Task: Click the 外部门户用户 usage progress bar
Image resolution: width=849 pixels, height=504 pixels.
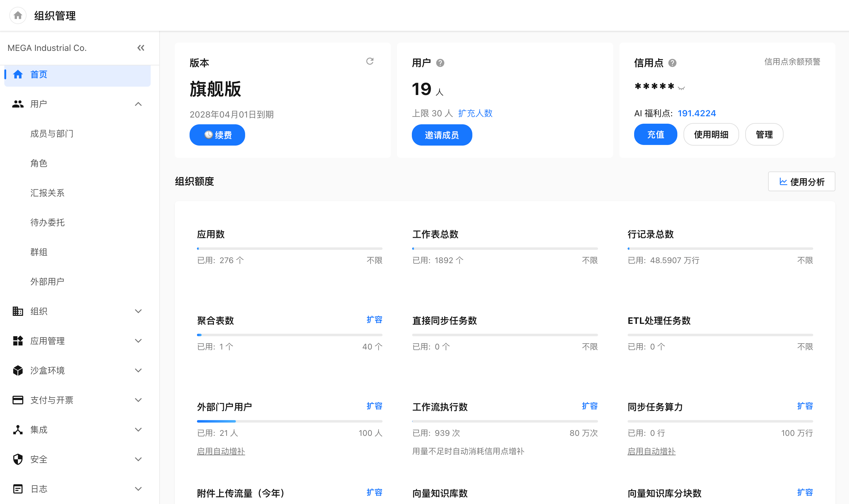Action: (x=290, y=421)
